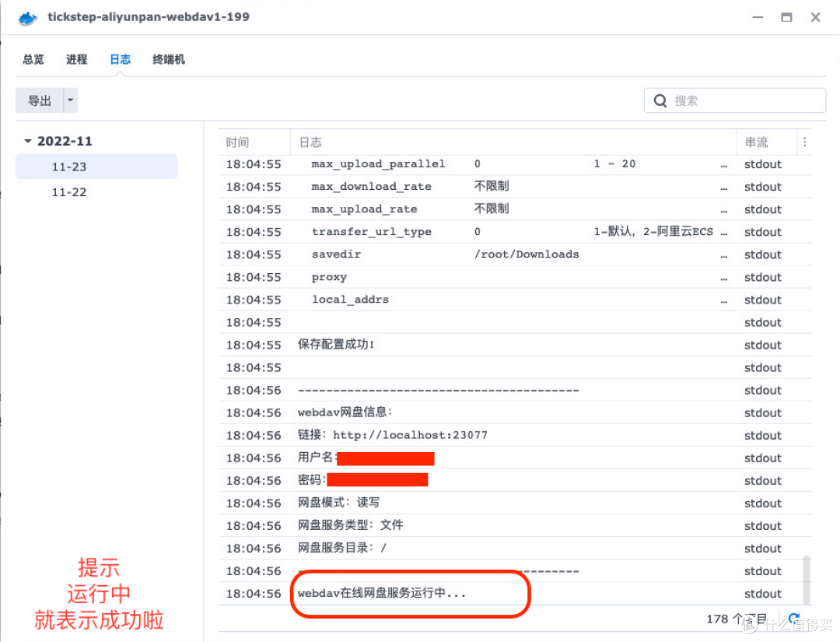
Task: Select the 11-23 log date
Action: [x=68, y=166]
